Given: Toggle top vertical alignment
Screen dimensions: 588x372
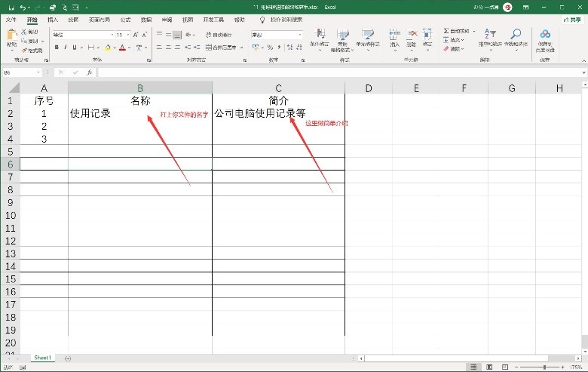Looking at the screenshot, I should point(159,35).
